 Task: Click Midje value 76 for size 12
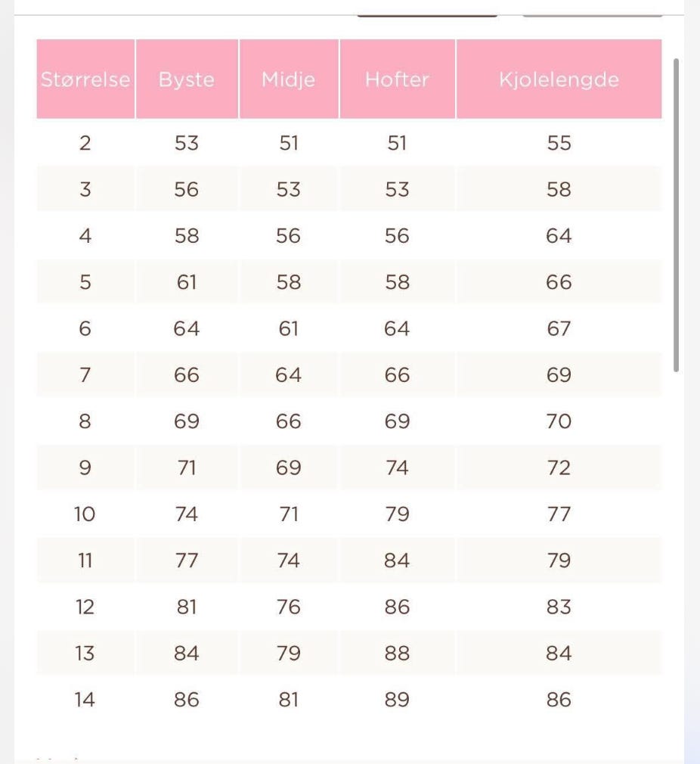tap(289, 607)
